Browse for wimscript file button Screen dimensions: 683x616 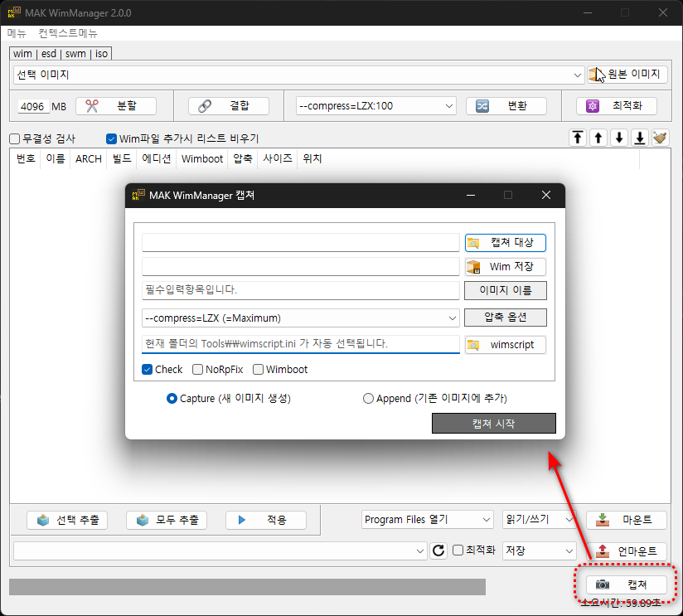[x=506, y=345]
